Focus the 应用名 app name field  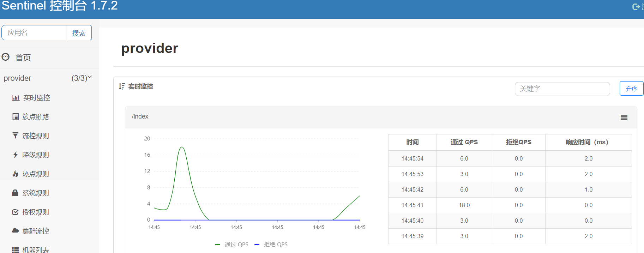pyautogui.click(x=34, y=33)
